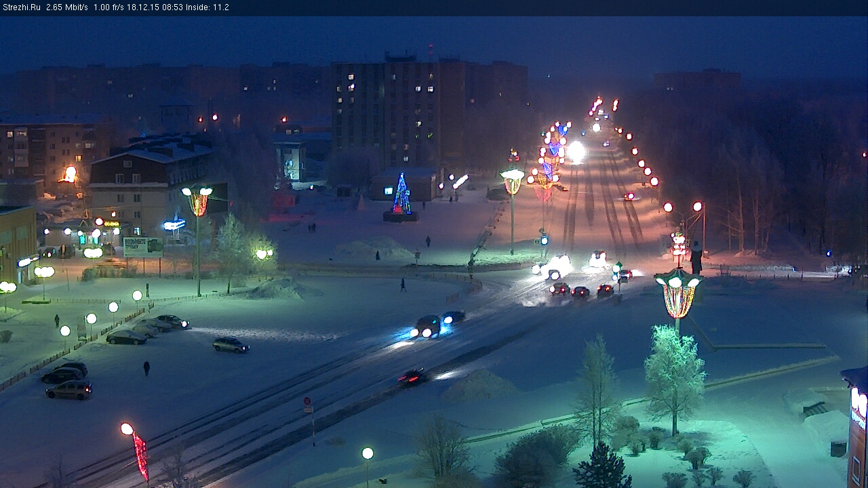The width and height of the screenshot is (868, 488).
Task: Select the Inside: 11.2 temperature reading
Action: point(209,7)
